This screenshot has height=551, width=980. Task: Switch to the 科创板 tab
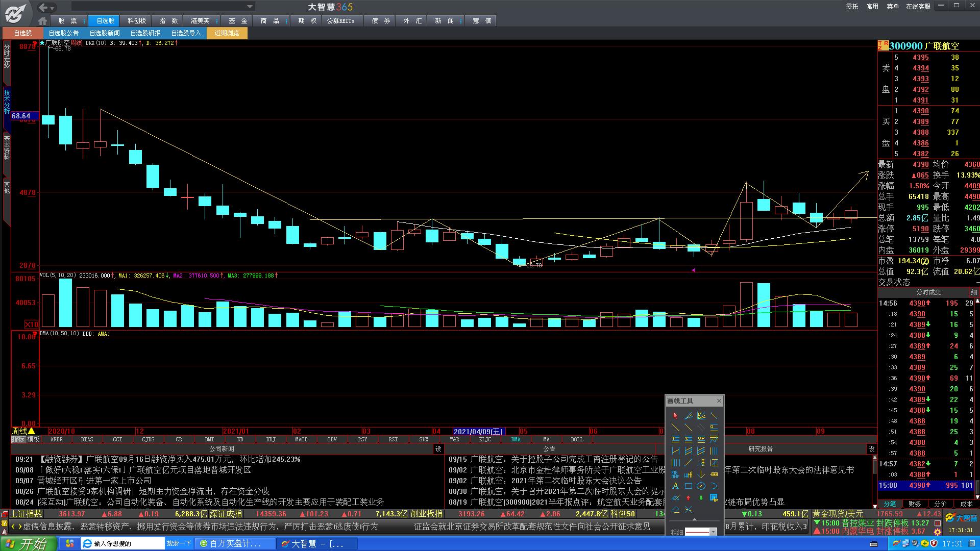point(137,21)
